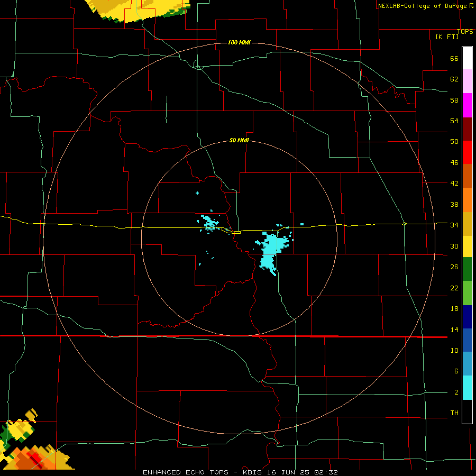Viewport: 476px width, 476px height.
Task: Click the "50 NMI" range ring label
Action: tap(239, 140)
